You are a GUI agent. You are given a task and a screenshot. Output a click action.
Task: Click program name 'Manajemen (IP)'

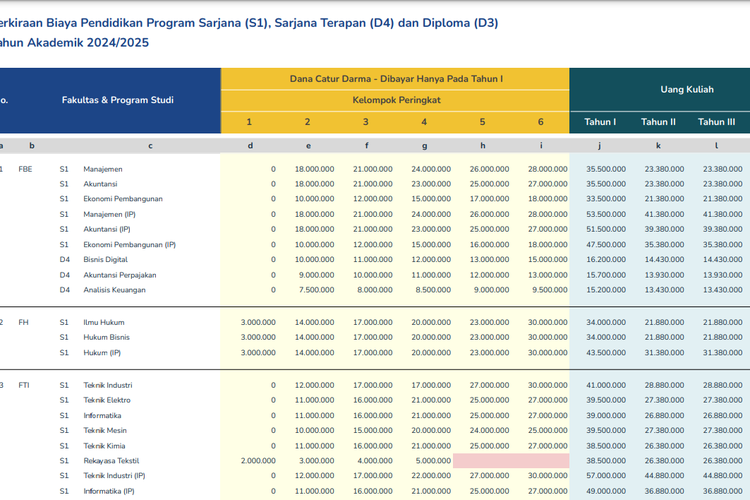[x=110, y=214]
